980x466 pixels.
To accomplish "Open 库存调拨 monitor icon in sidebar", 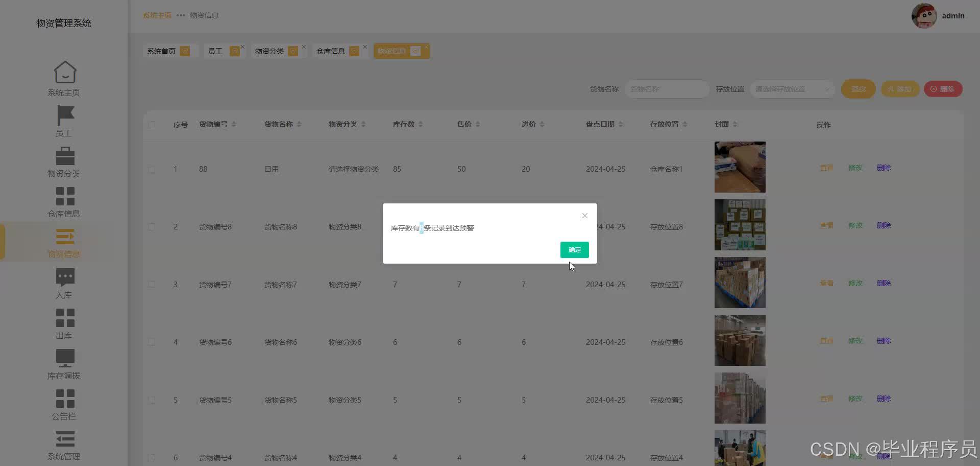I will point(65,358).
